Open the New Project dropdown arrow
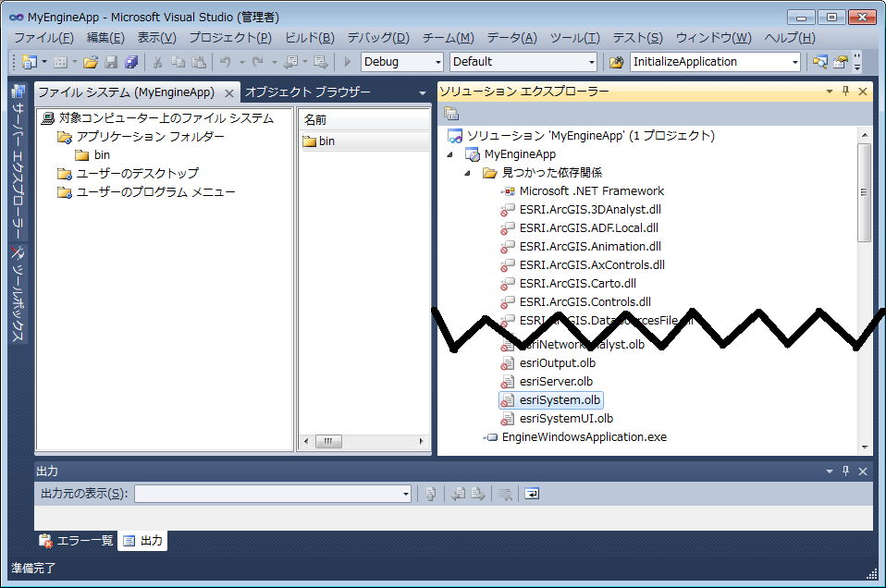Viewport: 886px width, 588px height. click(44, 62)
